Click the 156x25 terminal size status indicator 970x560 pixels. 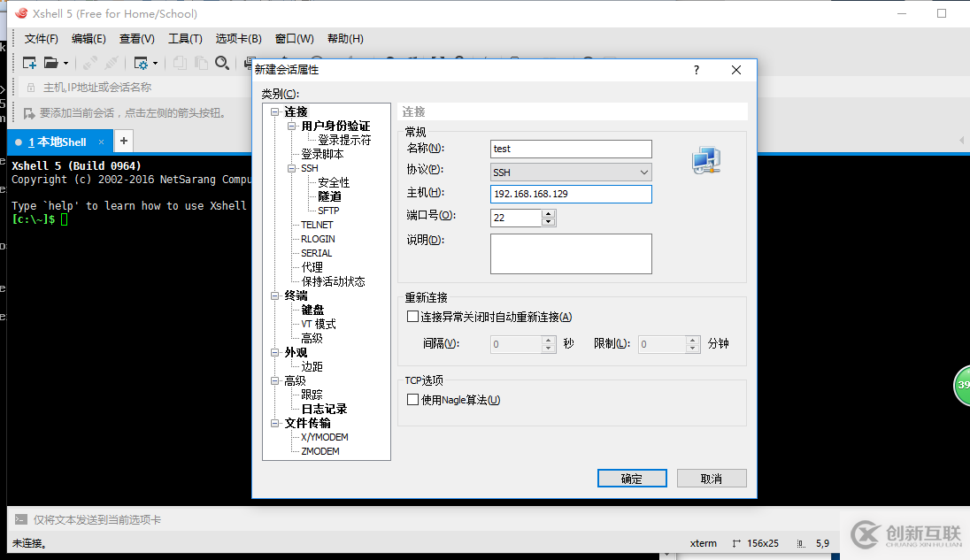(763, 543)
